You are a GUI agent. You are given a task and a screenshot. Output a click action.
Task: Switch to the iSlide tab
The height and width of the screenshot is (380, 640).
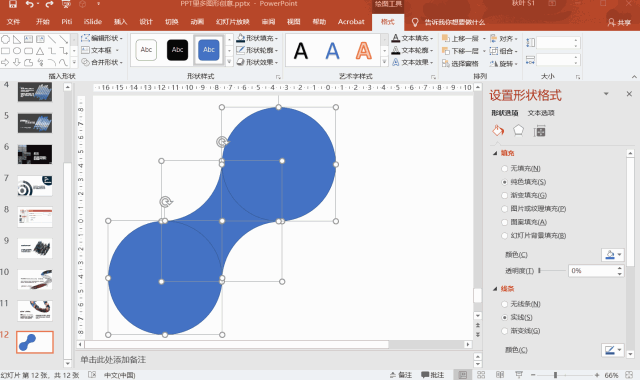(93, 22)
